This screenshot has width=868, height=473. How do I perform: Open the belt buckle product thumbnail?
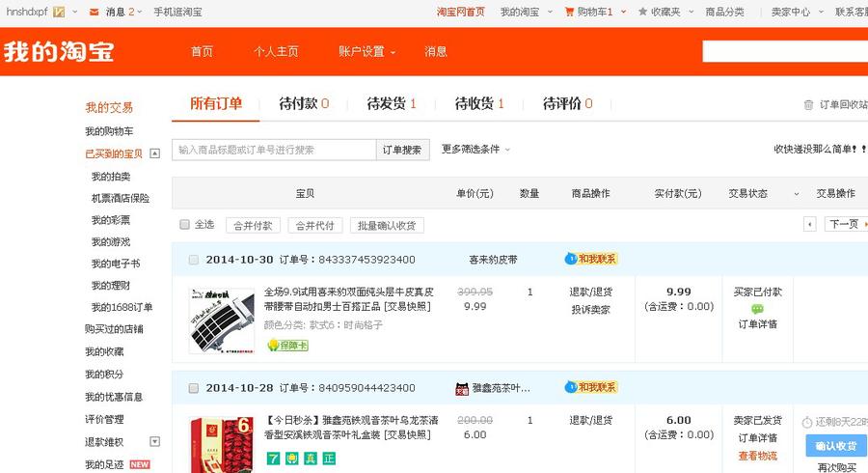coord(222,320)
